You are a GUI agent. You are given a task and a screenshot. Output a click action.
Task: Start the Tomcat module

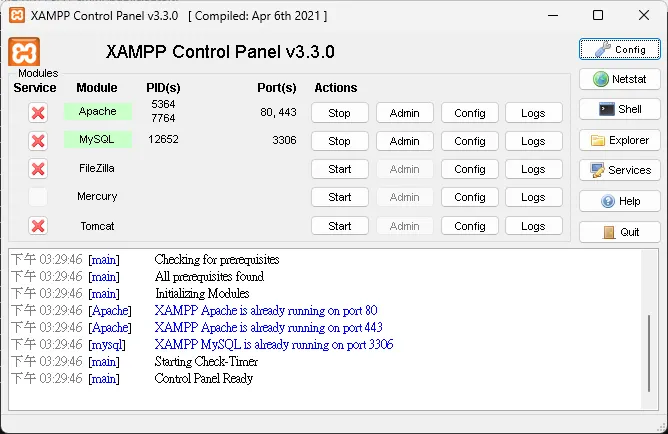tap(340, 226)
